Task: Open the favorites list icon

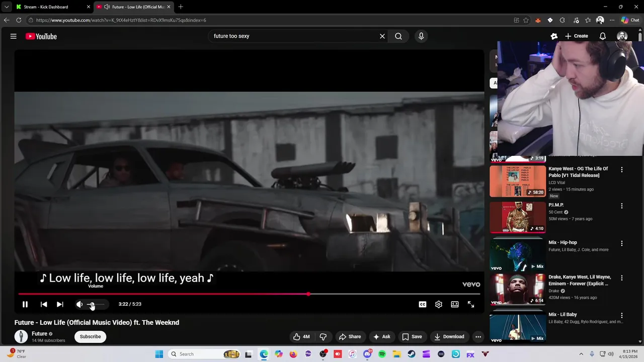Action: coord(588,20)
